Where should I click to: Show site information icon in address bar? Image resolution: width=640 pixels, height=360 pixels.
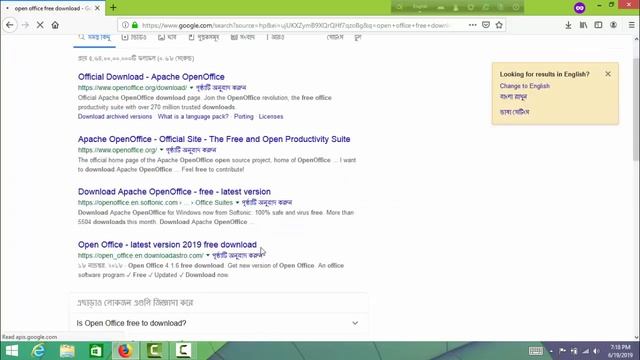coord(125,25)
